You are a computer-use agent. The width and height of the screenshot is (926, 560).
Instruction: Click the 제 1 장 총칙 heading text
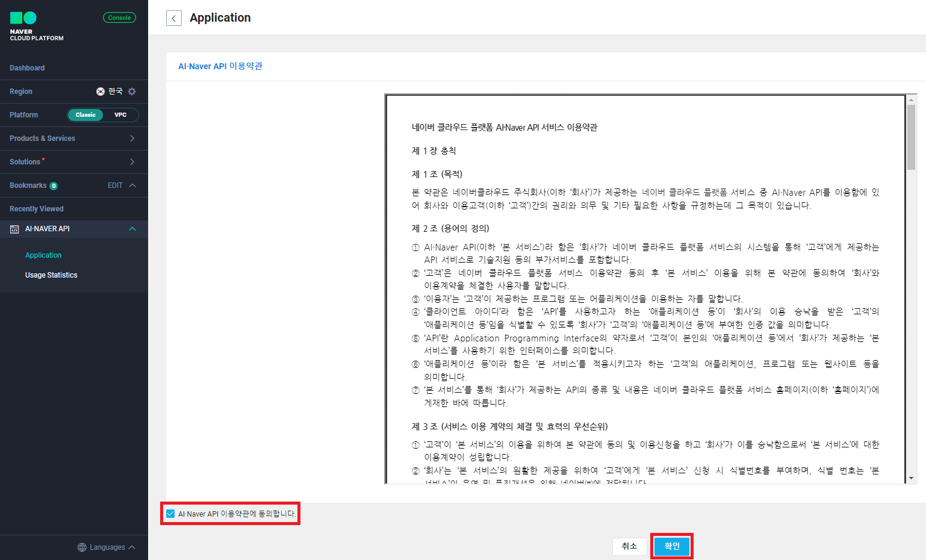tap(433, 151)
